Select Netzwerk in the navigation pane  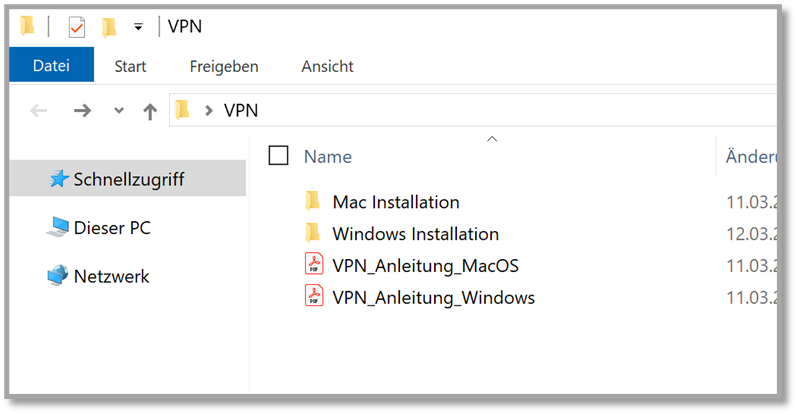[x=111, y=276]
